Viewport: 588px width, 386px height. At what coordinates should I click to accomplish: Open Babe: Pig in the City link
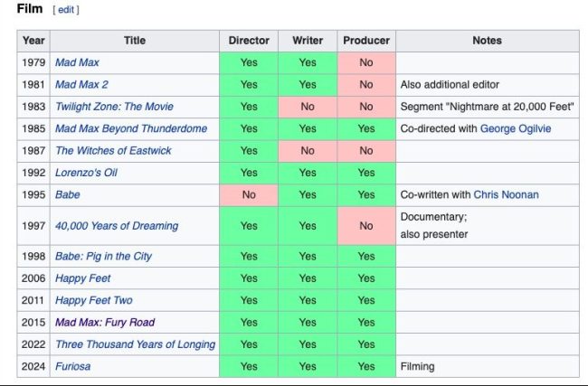tap(103, 257)
